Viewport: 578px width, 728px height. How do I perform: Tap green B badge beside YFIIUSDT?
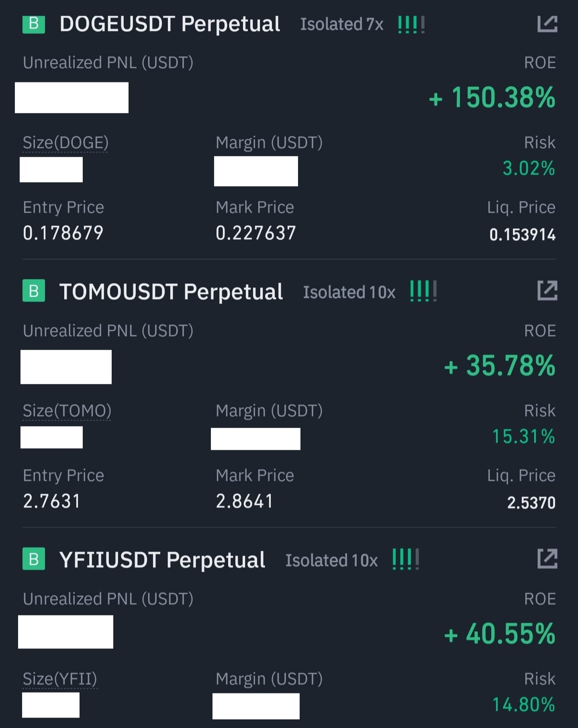pyautogui.click(x=34, y=559)
